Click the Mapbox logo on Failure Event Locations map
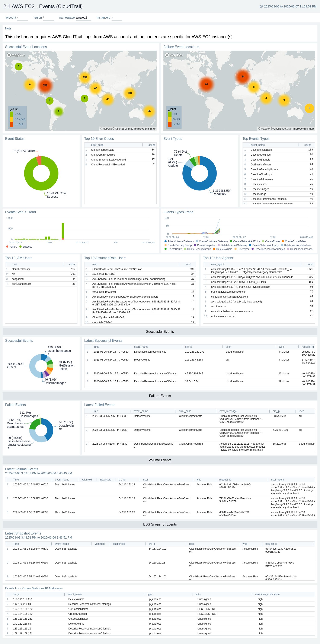320x644 pixels. [x=174, y=55]
